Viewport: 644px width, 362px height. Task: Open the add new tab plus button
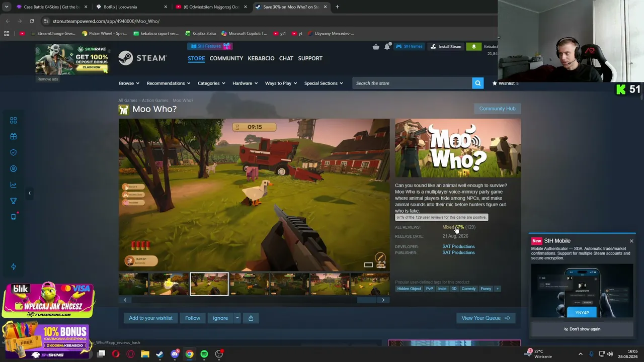[337, 7]
